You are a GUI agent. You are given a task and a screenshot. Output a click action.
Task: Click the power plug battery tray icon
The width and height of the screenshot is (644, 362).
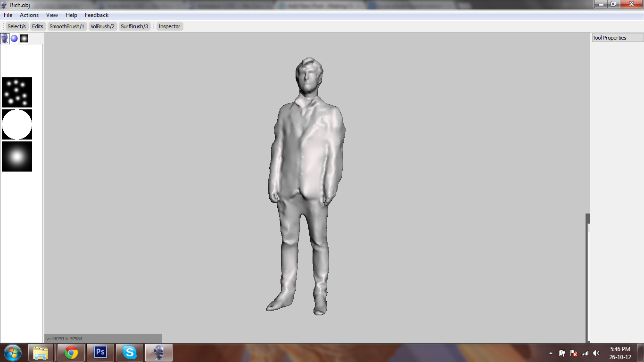point(562,353)
